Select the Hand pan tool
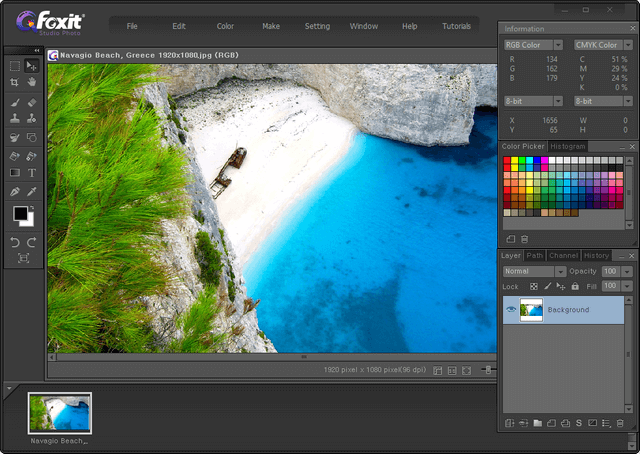Screen dimensions: 640x454 coord(32,82)
